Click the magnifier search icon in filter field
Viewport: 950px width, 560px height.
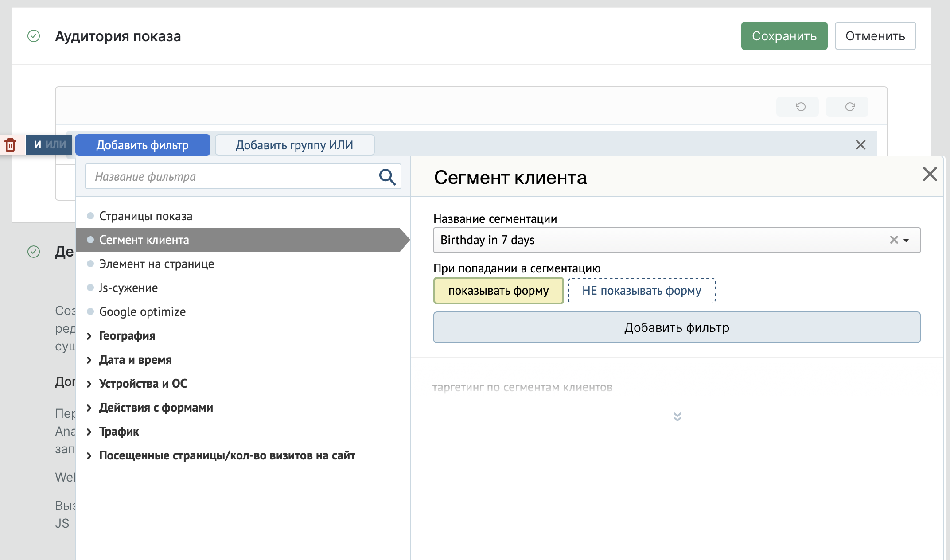pyautogui.click(x=387, y=176)
